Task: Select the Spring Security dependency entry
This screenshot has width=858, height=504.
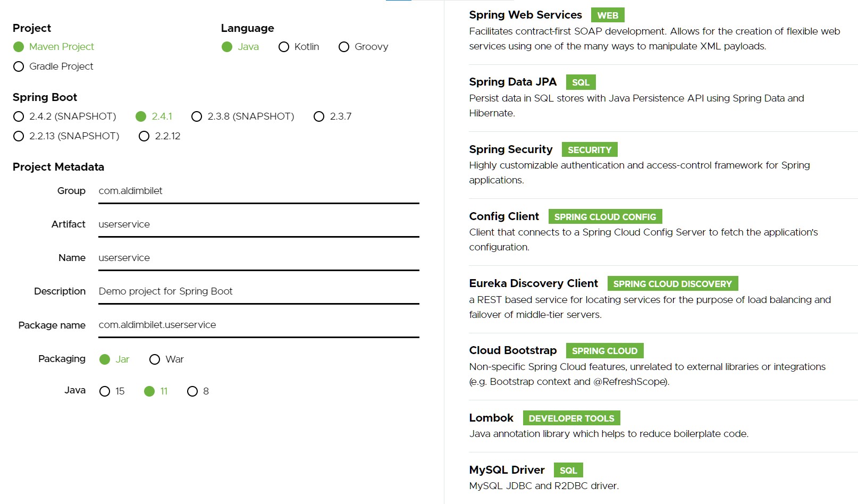Action: [663, 165]
